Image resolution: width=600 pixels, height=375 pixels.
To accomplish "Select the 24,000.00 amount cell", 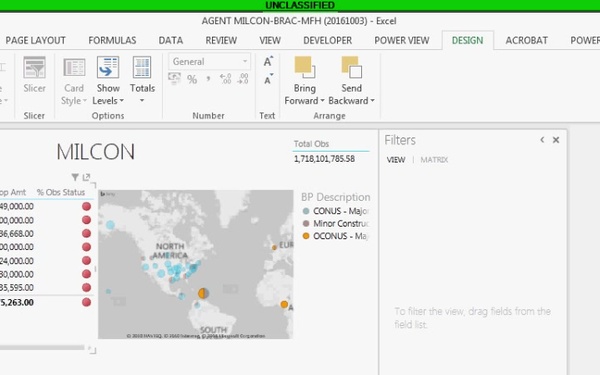I will click(17, 261).
